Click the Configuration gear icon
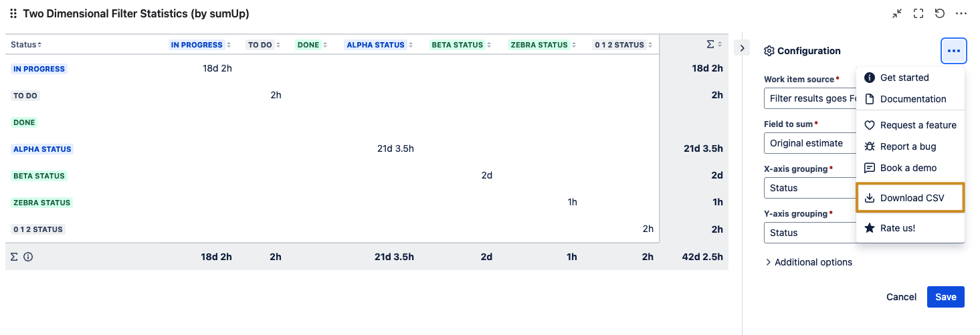The height and width of the screenshot is (335, 980). (769, 51)
